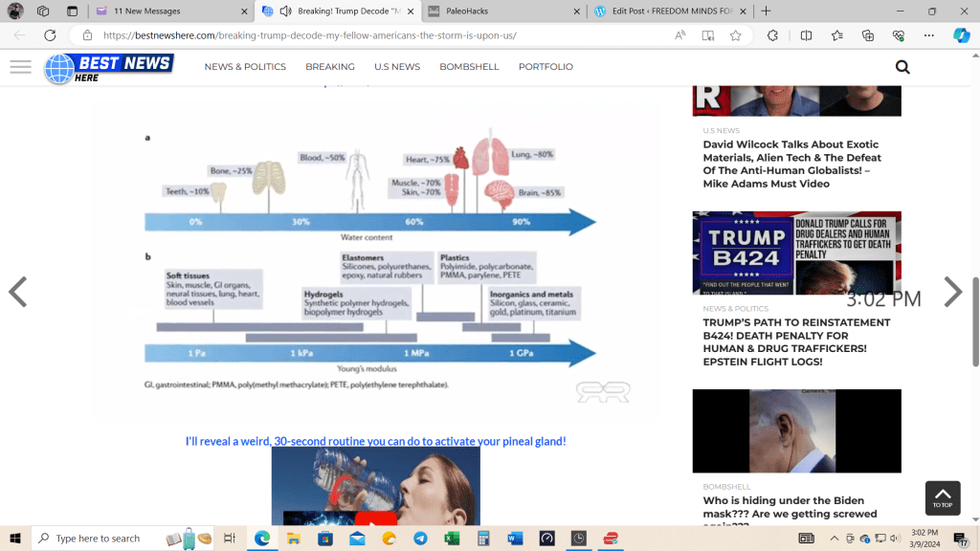Open the browser extensions puzzle icon

click(x=772, y=35)
